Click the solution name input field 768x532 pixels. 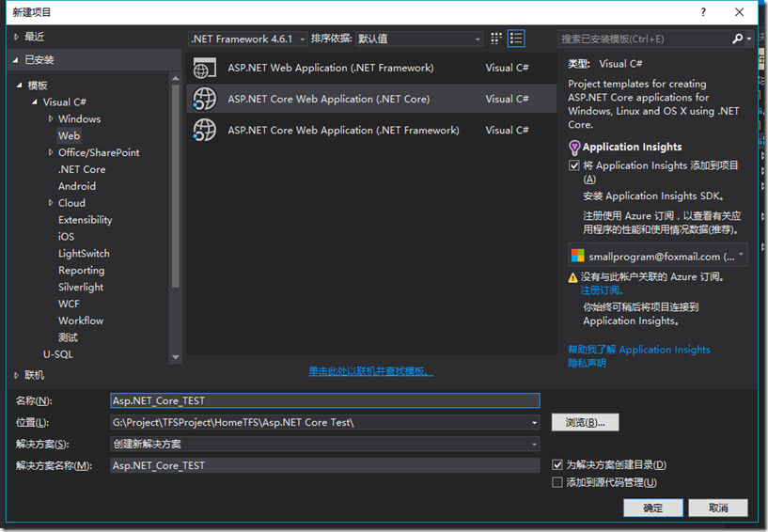[x=325, y=466]
